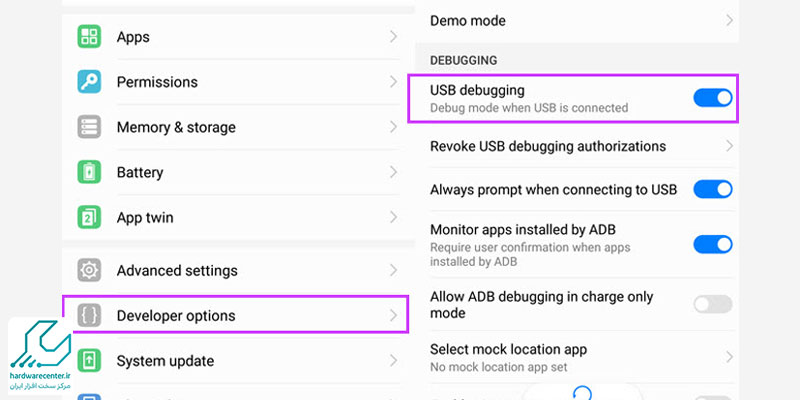This screenshot has width=800, height=400.
Task: Click the green System update icon
Action: click(89, 360)
